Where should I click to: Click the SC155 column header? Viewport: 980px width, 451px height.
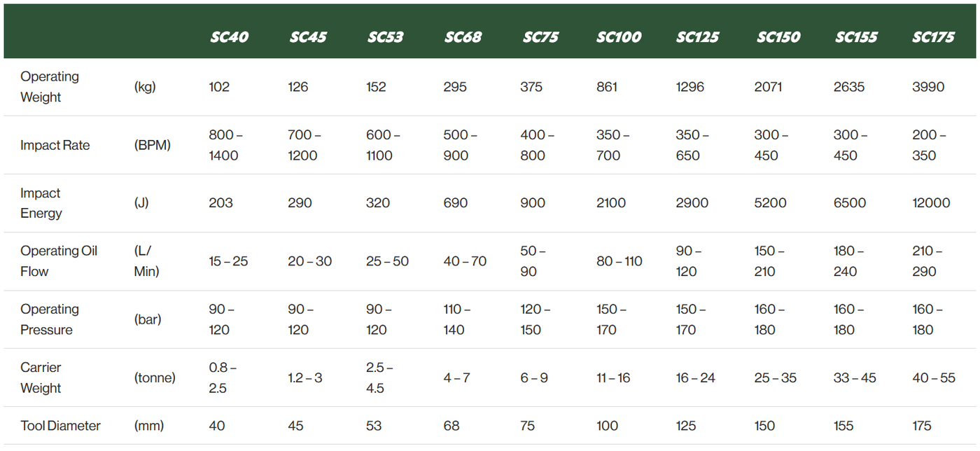pyautogui.click(x=856, y=37)
